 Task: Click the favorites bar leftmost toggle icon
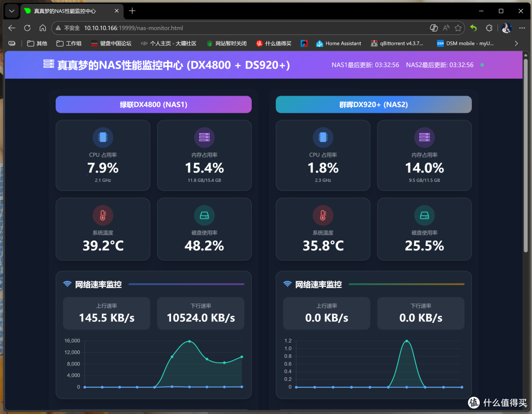(12, 43)
